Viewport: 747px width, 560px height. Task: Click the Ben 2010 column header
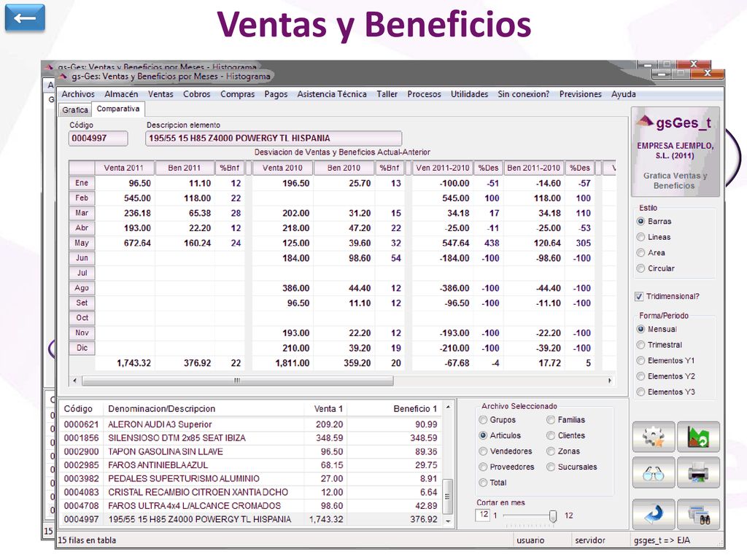[x=344, y=168]
